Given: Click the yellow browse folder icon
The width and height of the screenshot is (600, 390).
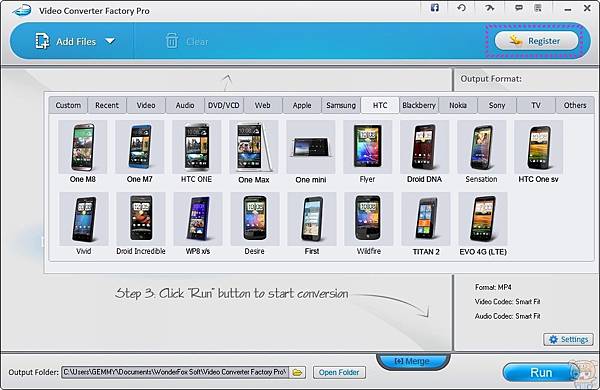Looking at the screenshot, I should tap(297, 372).
